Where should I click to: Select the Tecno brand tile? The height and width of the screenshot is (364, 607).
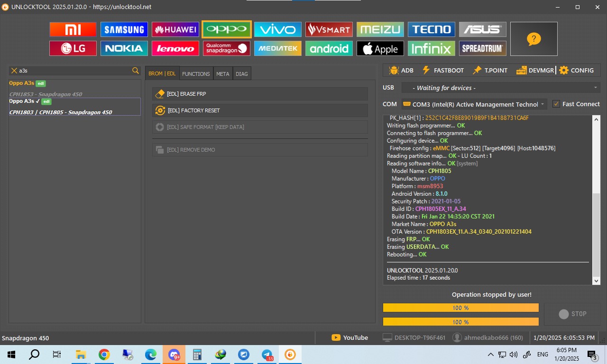(x=432, y=29)
